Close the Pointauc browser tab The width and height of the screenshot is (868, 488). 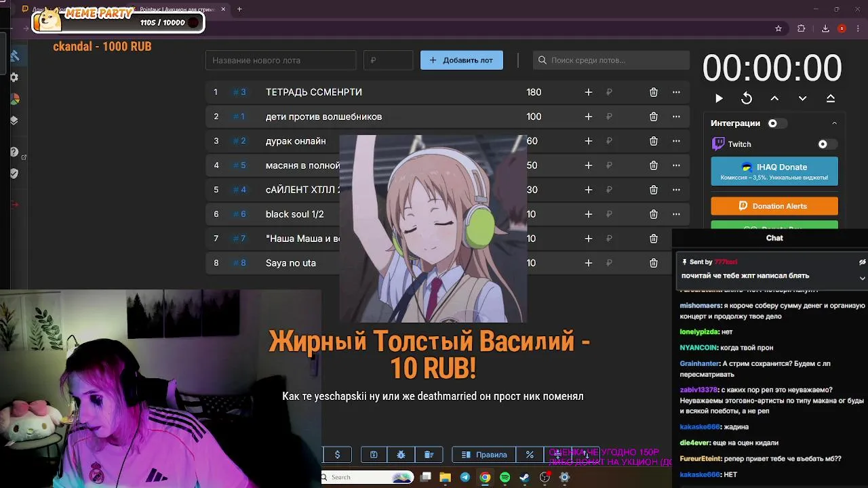(x=223, y=9)
